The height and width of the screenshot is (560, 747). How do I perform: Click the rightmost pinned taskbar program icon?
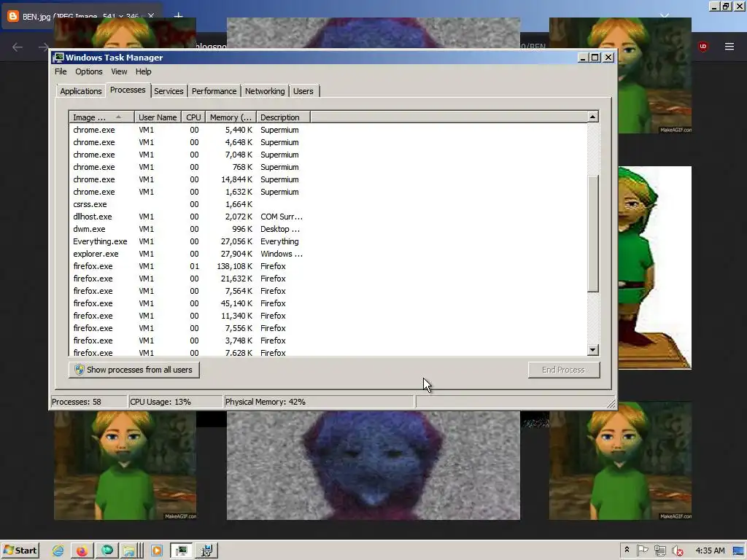[206, 551]
